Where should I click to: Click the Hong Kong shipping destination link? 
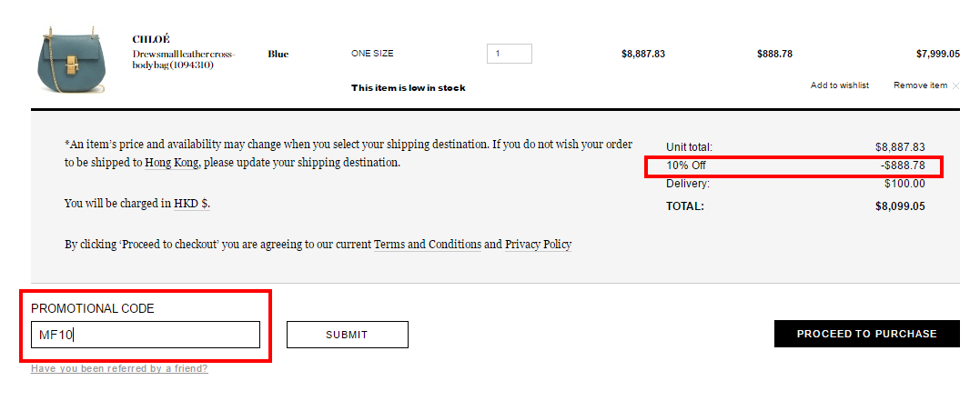tap(170, 163)
